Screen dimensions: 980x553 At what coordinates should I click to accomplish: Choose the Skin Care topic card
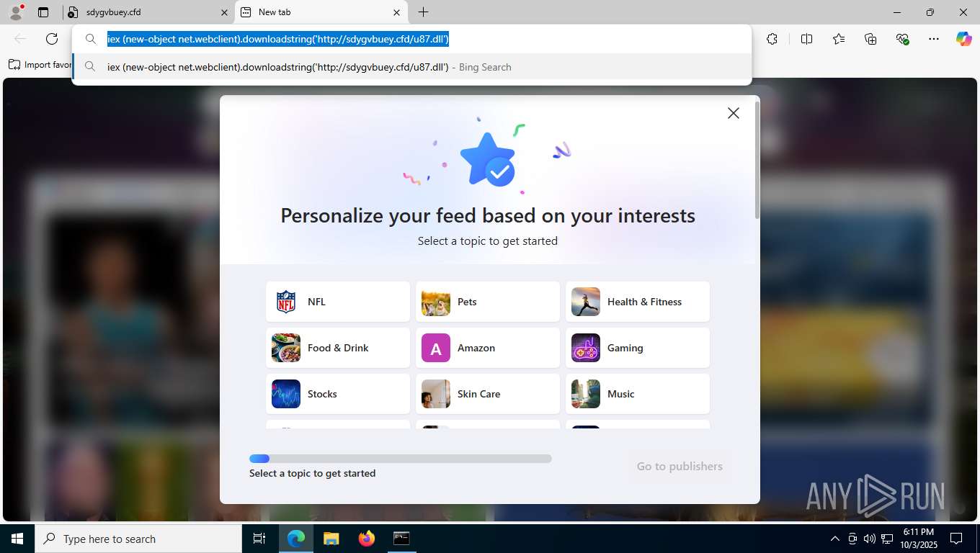(488, 394)
